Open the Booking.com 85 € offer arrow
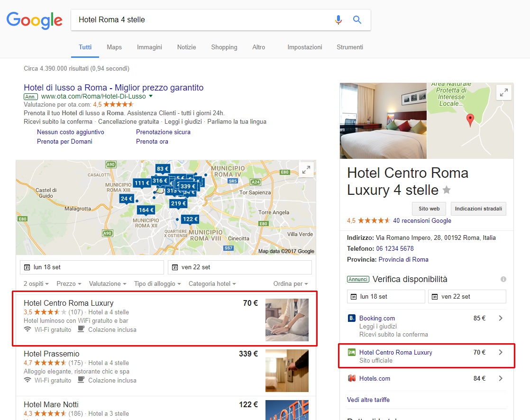This screenshot has height=420, width=530. pos(501,318)
